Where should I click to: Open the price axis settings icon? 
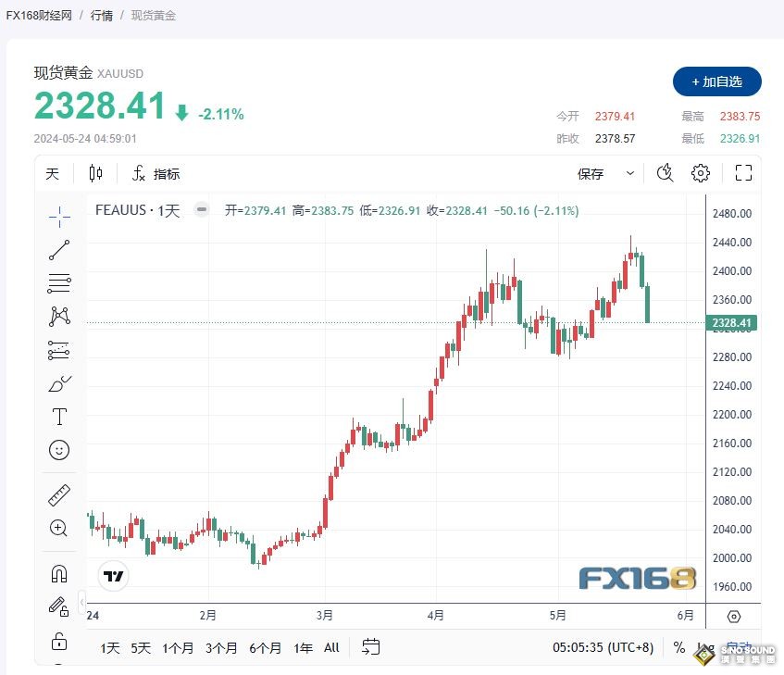(x=733, y=617)
